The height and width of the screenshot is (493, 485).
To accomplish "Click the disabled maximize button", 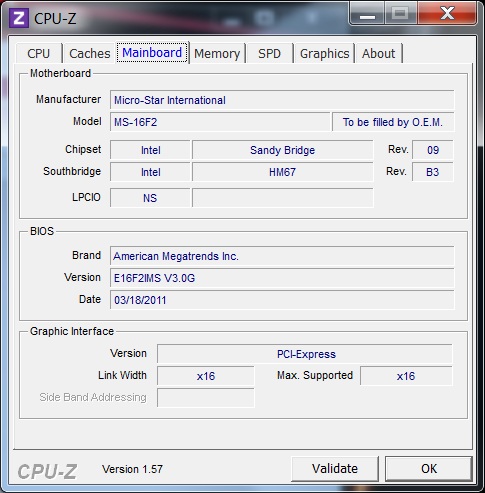I will [401, 13].
